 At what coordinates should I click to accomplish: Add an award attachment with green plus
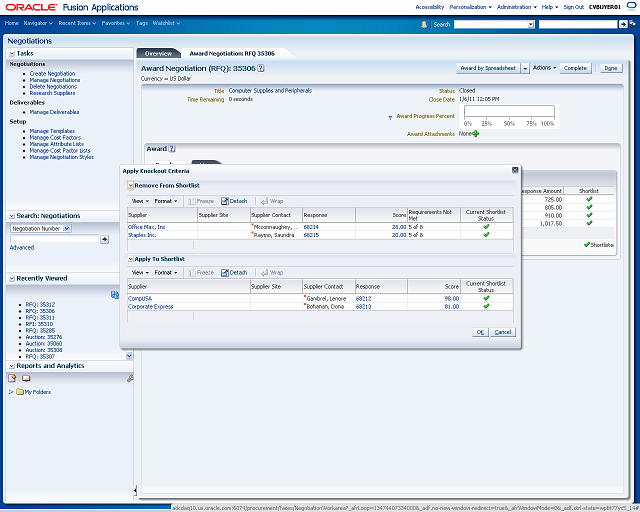[476, 134]
